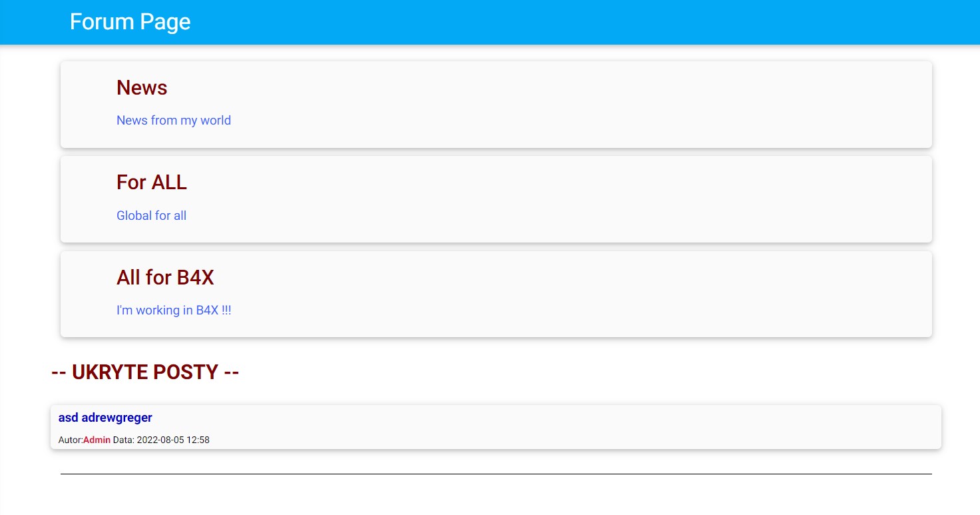Click the "News from my world" description
The height and width of the screenshot is (515, 980).
click(173, 121)
